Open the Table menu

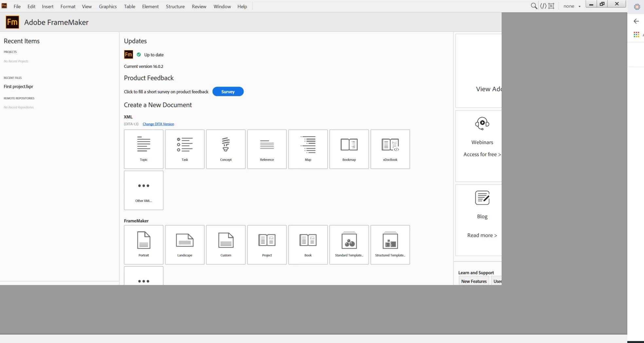(x=130, y=6)
